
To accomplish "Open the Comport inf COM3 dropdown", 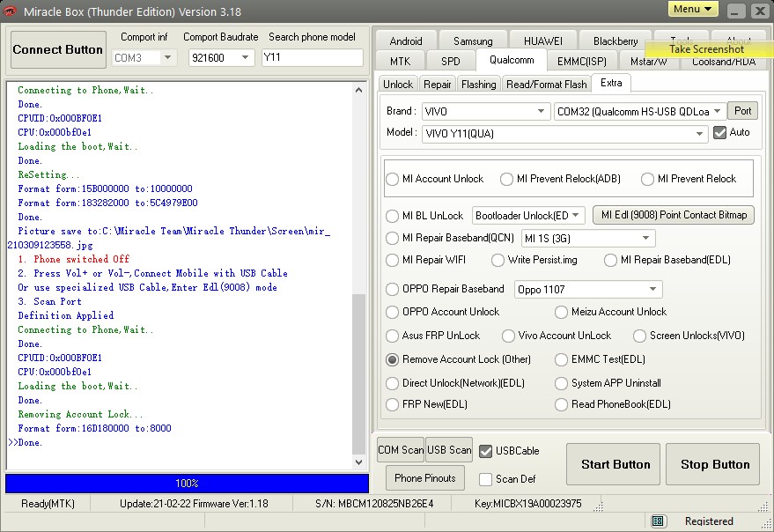I will pos(167,58).
